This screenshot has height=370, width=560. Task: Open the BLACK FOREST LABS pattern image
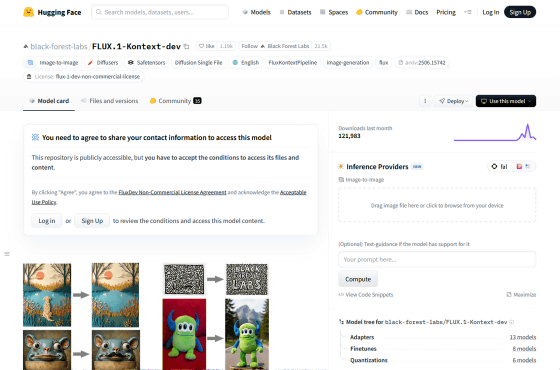pyautogui.click(x=247, y=279)
